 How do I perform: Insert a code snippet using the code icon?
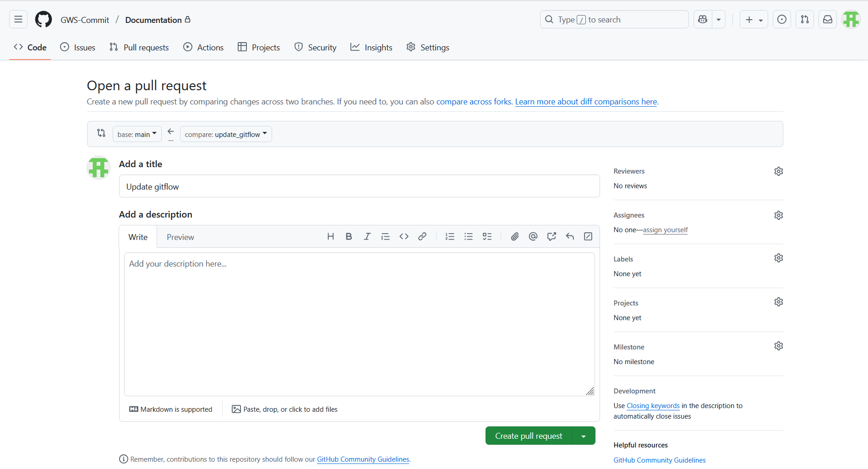[404, 236]
